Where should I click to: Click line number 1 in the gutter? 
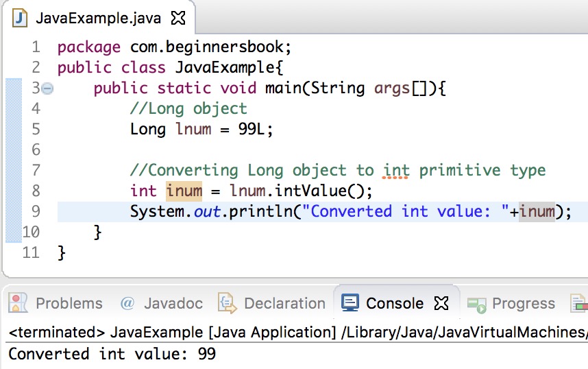coord(36,47)
